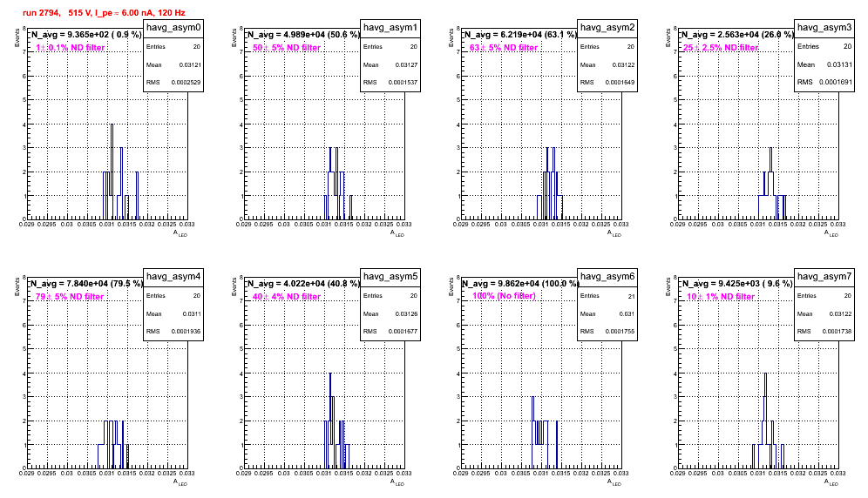This screenshot has width=868, height=498.
Task: Select the 63± 5% ND filter annotation
Action: point(504,48)
